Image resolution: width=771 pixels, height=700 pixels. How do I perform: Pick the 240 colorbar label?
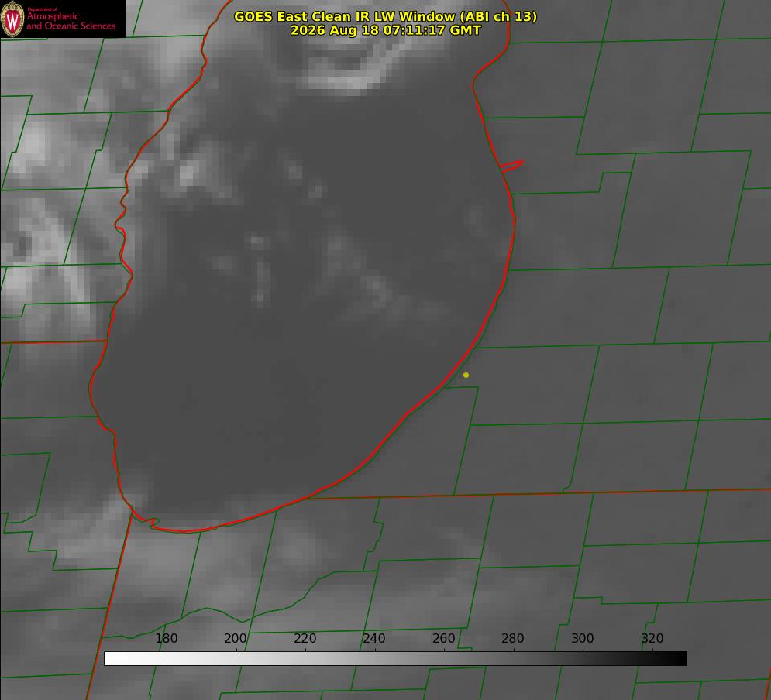point(374,638)
